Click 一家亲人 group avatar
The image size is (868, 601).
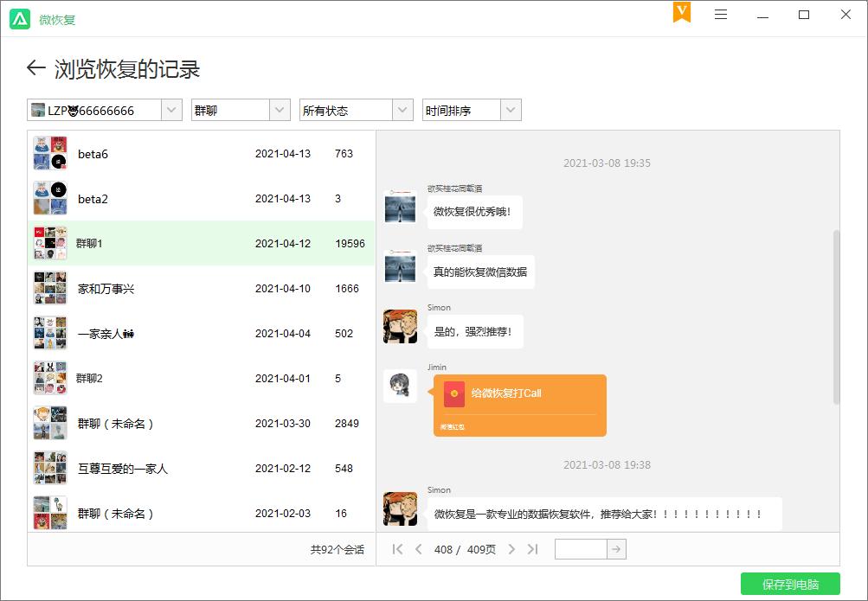(x=50, y=333)
